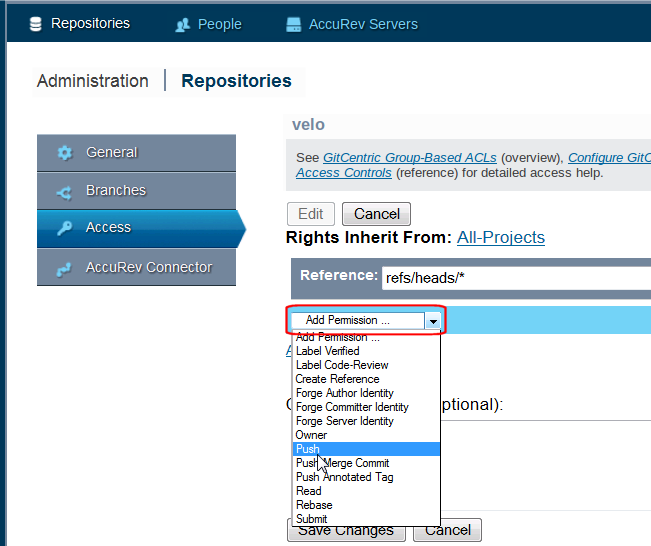Click the Access key icon

click(65, 228)
